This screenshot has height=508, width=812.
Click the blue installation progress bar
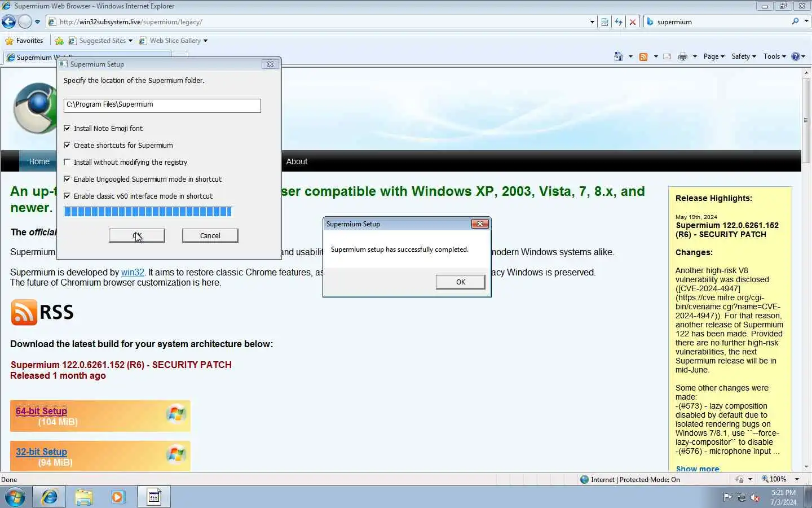pos(148,212)
